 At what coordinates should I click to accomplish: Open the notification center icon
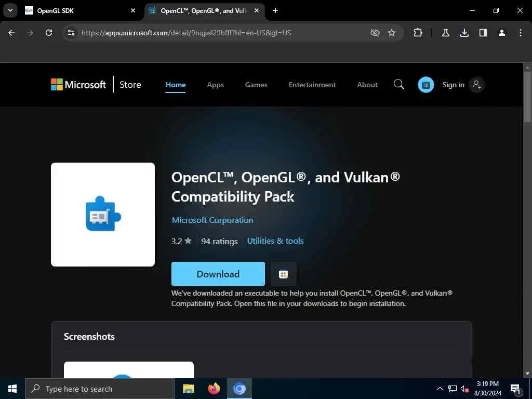[515, 389]
